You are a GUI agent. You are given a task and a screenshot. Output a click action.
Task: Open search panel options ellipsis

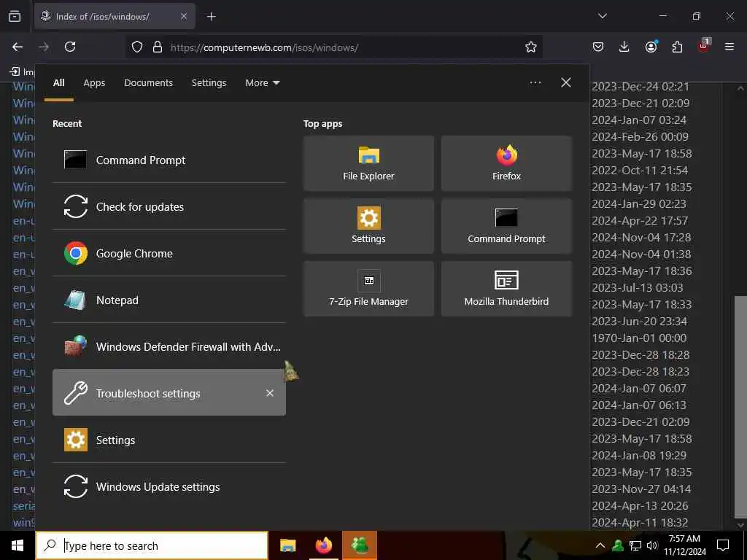point(535,82)
